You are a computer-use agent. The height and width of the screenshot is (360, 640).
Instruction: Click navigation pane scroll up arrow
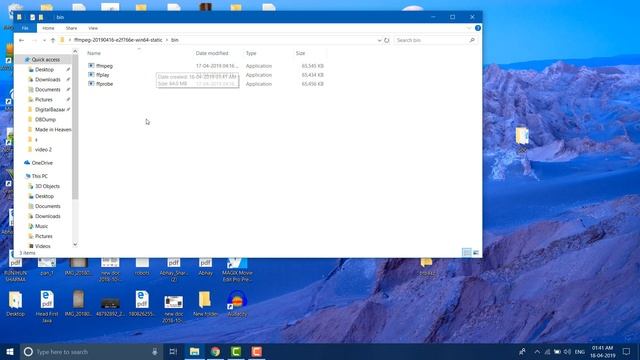(x=75, y=51)
